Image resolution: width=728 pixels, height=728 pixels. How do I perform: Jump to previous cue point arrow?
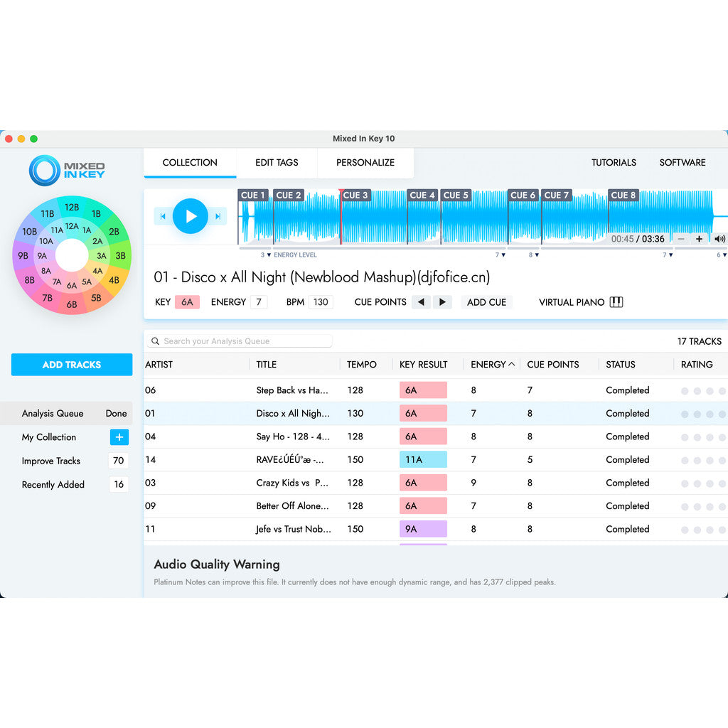click(421, 302)
